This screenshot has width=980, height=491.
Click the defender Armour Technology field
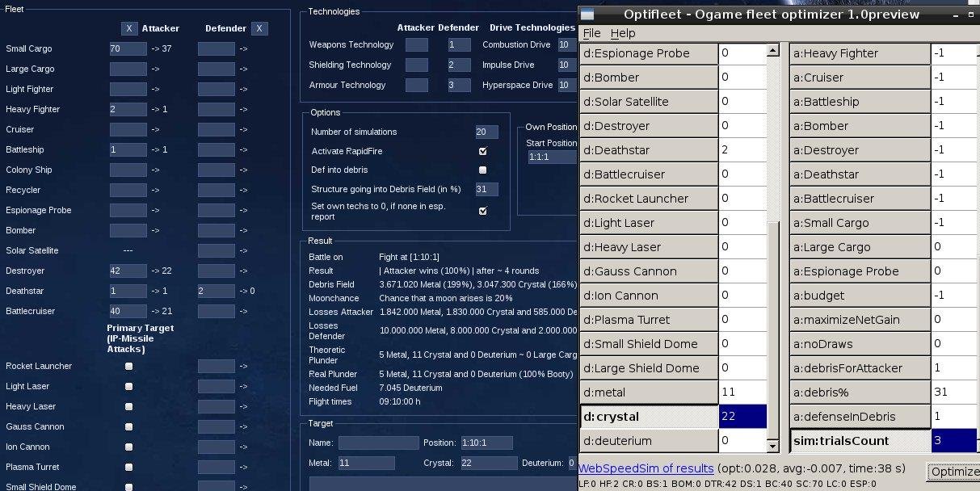(x=459, y=85)
